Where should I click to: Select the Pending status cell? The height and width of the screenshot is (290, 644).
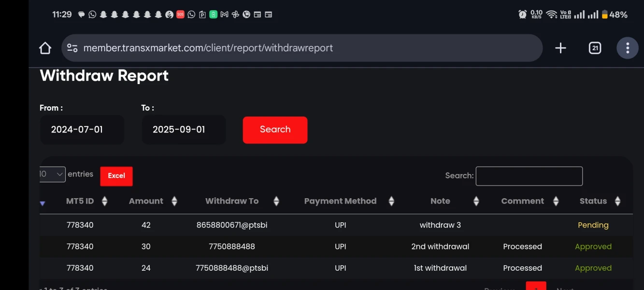[x=593, y=225]
